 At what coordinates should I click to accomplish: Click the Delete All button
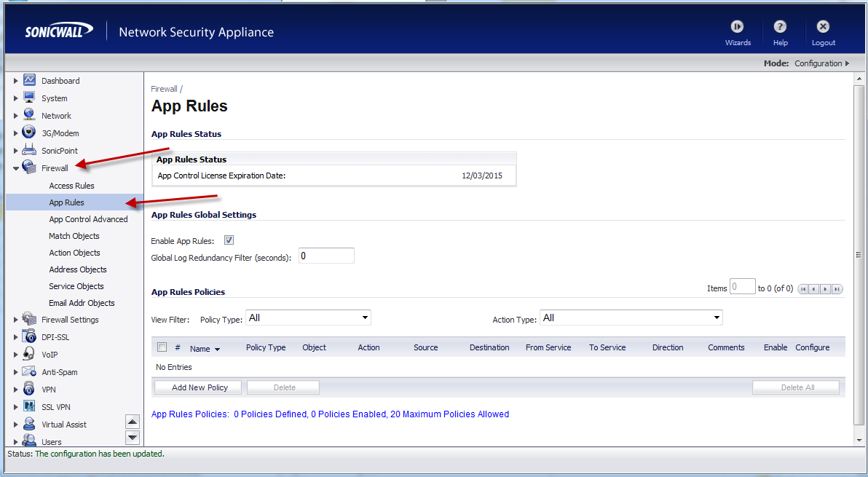795,387
